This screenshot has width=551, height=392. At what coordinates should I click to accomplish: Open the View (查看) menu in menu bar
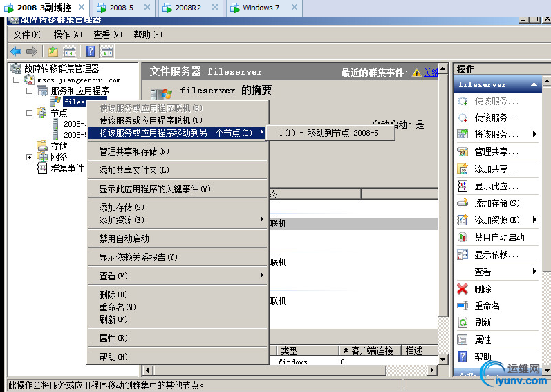coord(108,35)
